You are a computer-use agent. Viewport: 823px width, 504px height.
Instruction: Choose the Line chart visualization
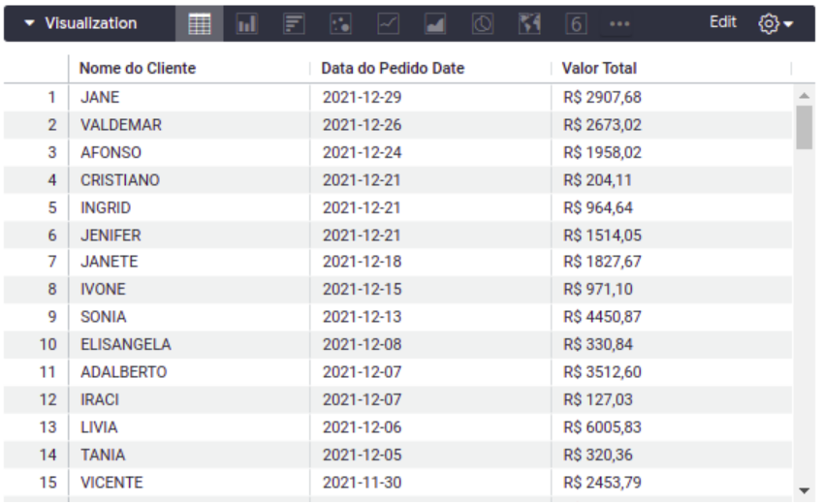(x=388, y=23)
